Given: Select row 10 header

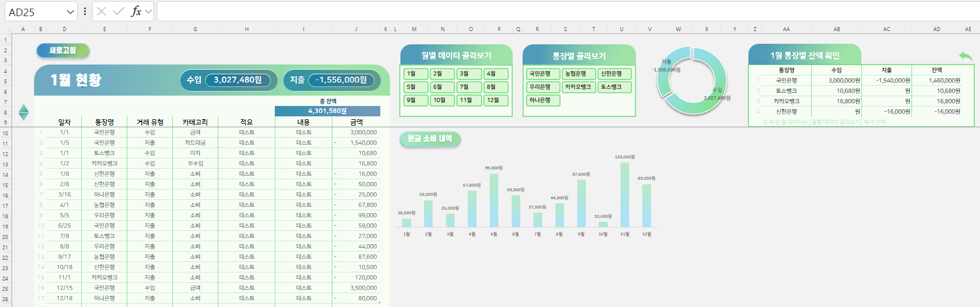Looking at the screenshot, I should pyautogui.click(x=5, y=133).
